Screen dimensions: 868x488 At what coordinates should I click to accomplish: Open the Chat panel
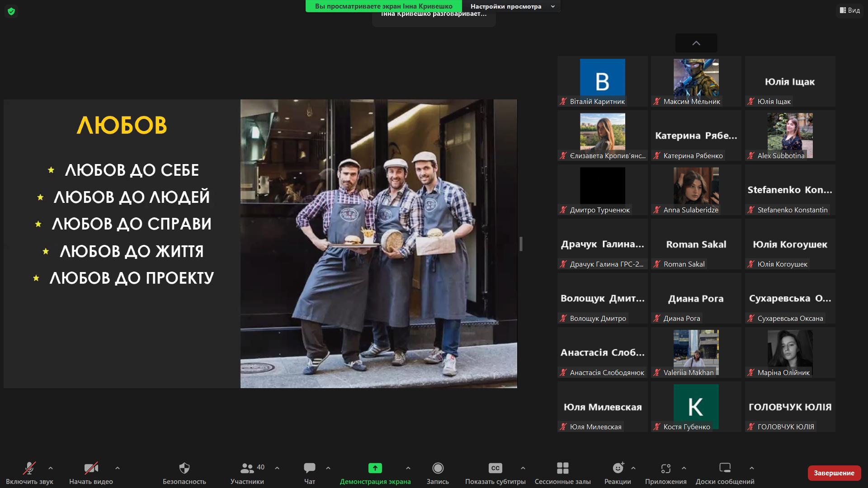click(x=310, y=468)
